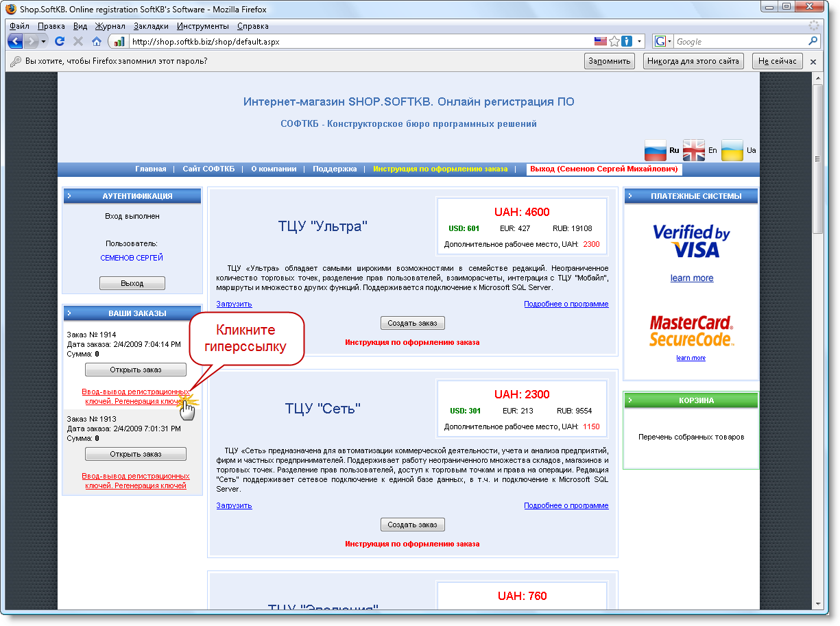This screenshot has width=840, height=626.
Task: Click the Не сейчас button
Action: point(778,61)
